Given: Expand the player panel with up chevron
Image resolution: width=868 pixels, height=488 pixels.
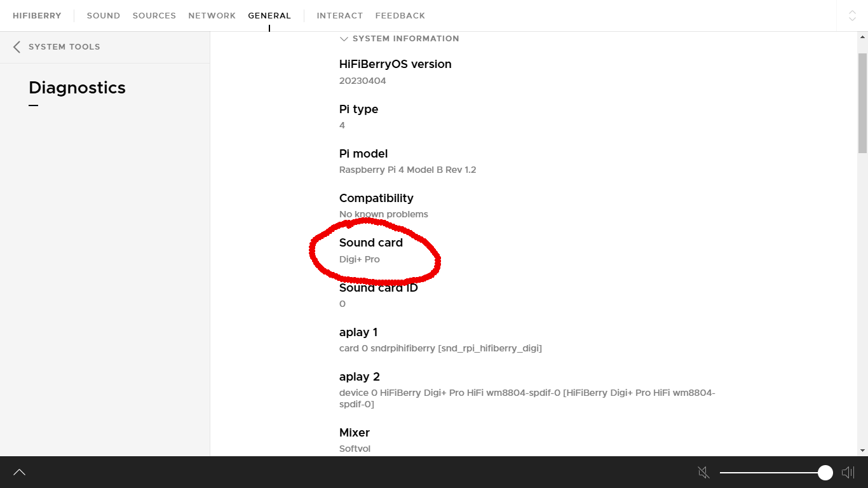Looking at the screenshot, I should click(x=19, y=472).
